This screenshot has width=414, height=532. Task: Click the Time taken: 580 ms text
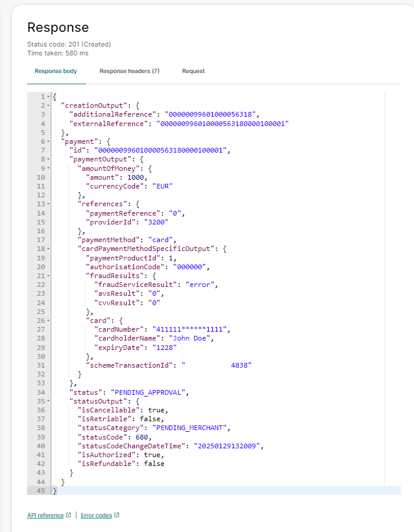58,53
